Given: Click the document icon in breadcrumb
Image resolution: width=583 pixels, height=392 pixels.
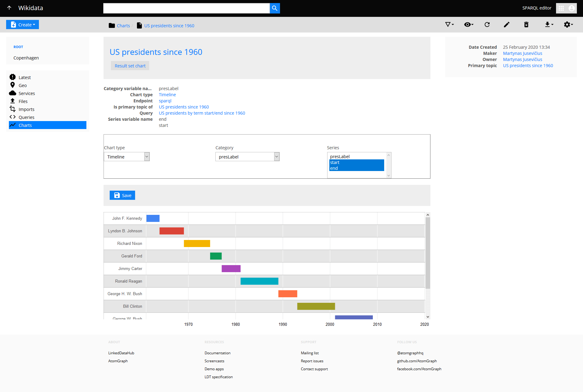Looking at the screenshot, I should (139, 25).
